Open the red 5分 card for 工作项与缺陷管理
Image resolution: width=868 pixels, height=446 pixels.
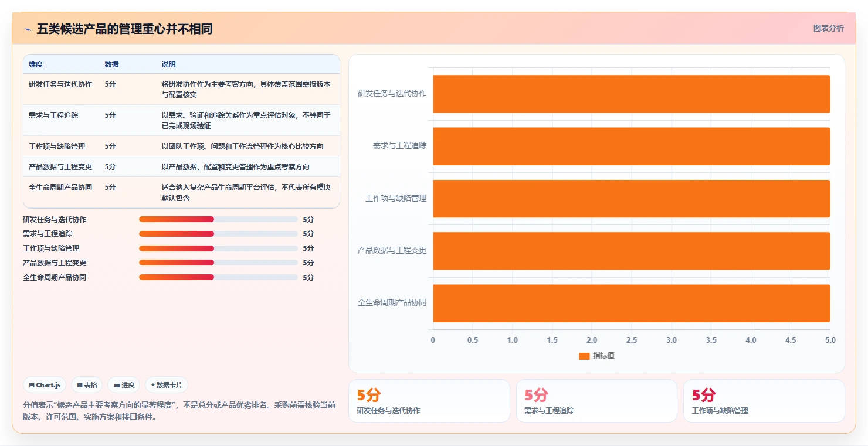click(764, 401)
